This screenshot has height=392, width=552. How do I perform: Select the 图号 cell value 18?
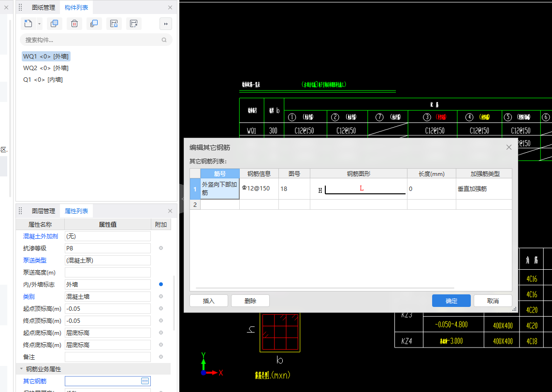click(x=294, y=189)
